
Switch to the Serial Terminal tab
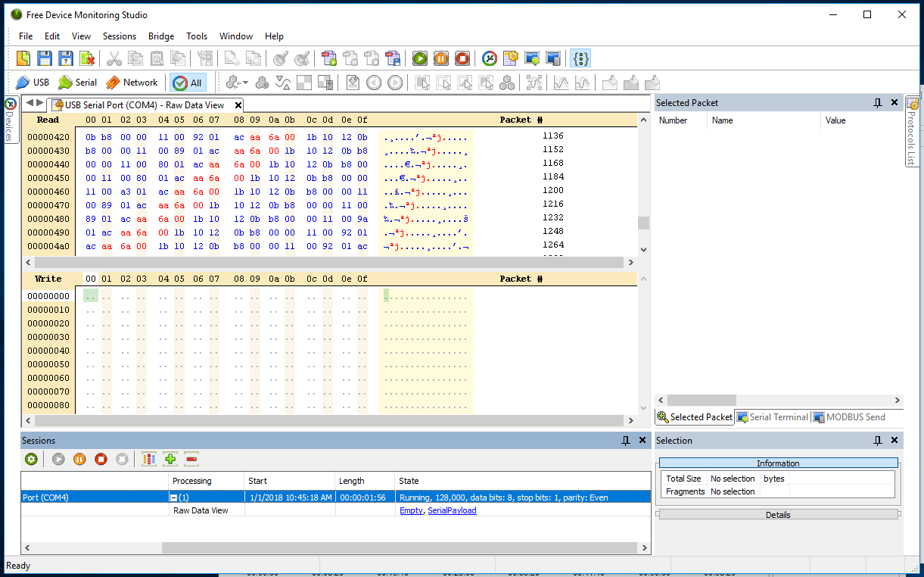[773, 417]
